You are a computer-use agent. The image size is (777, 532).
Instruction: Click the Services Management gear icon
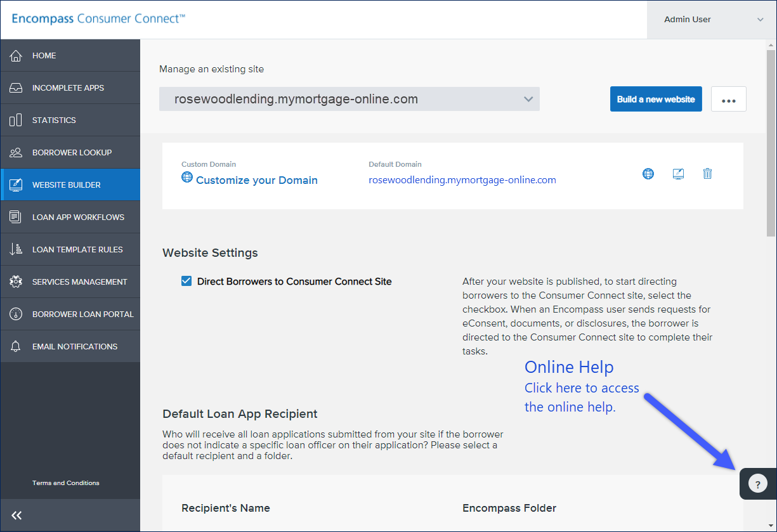pyautogui.click(x=16, y=282)
